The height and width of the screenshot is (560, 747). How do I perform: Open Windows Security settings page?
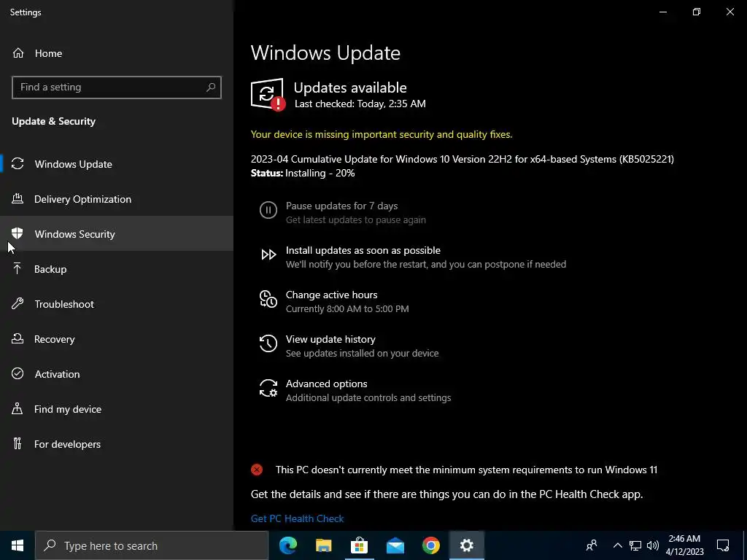pyautogui.click(x=117, y=234)
